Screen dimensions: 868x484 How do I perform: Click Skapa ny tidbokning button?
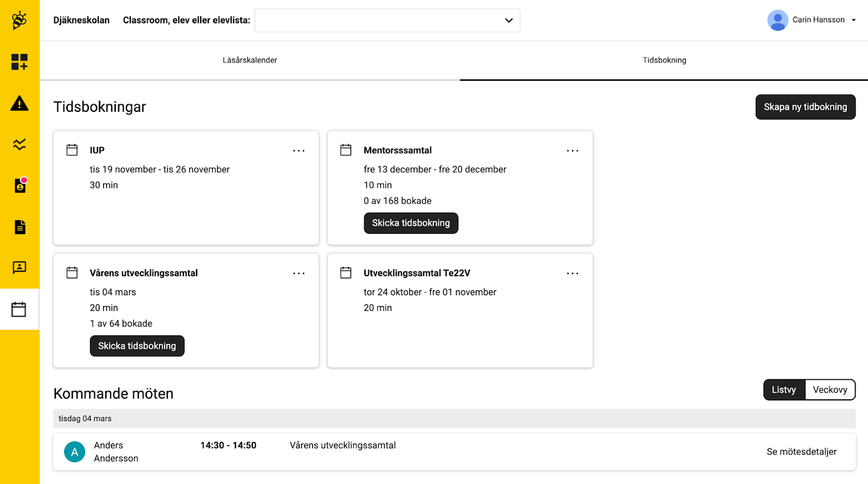tap(805, 107)
